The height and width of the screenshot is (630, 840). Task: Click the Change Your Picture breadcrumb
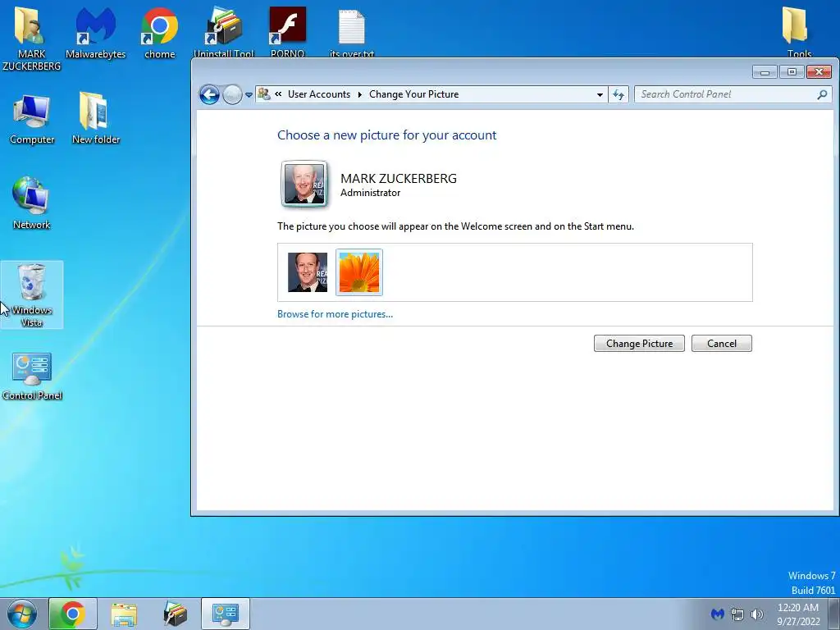(413, 94)
